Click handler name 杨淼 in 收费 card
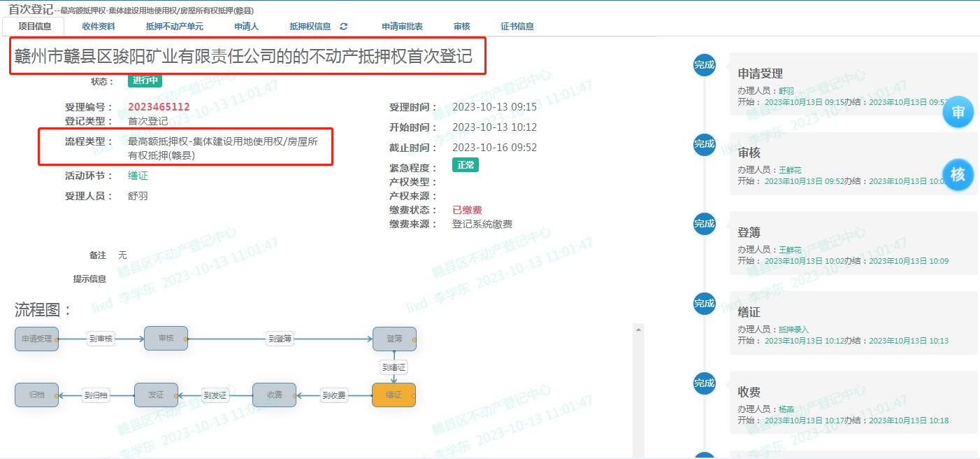The image size is (980, 459). point(786,409)
